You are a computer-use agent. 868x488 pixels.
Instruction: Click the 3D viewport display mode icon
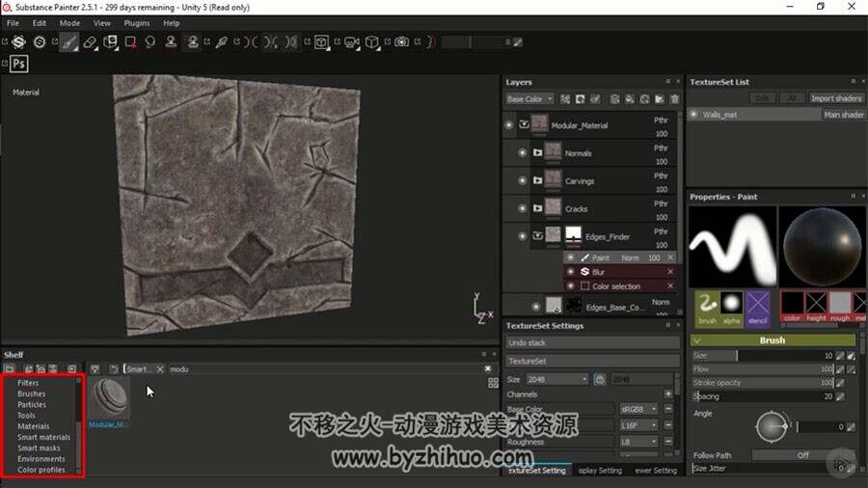tap(321, 42)
